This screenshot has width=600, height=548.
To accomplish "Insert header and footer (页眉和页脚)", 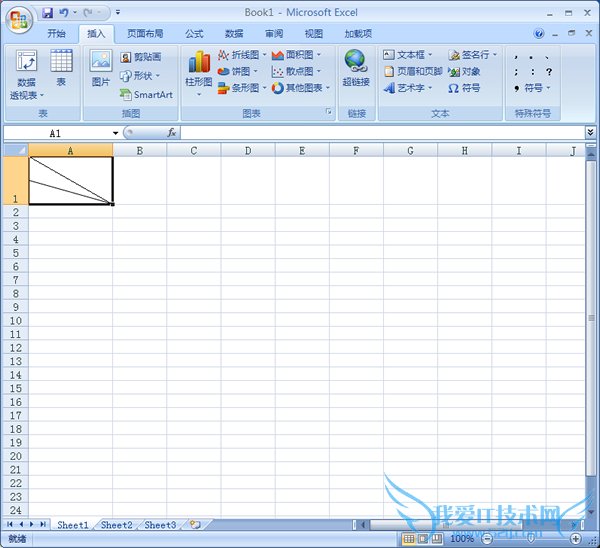I will 413,71.
